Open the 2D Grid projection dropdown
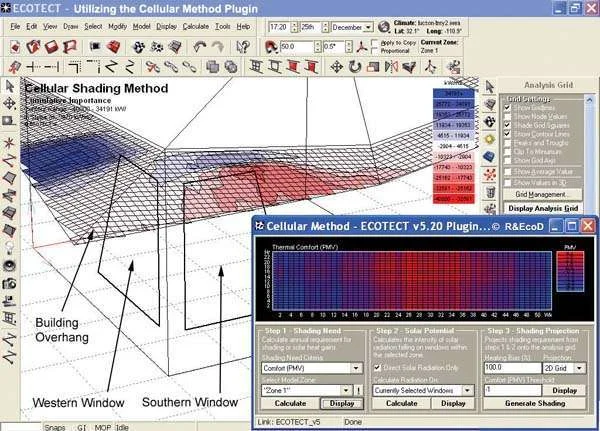This screenshot has height=431, width=600. [x=582, y=368]
